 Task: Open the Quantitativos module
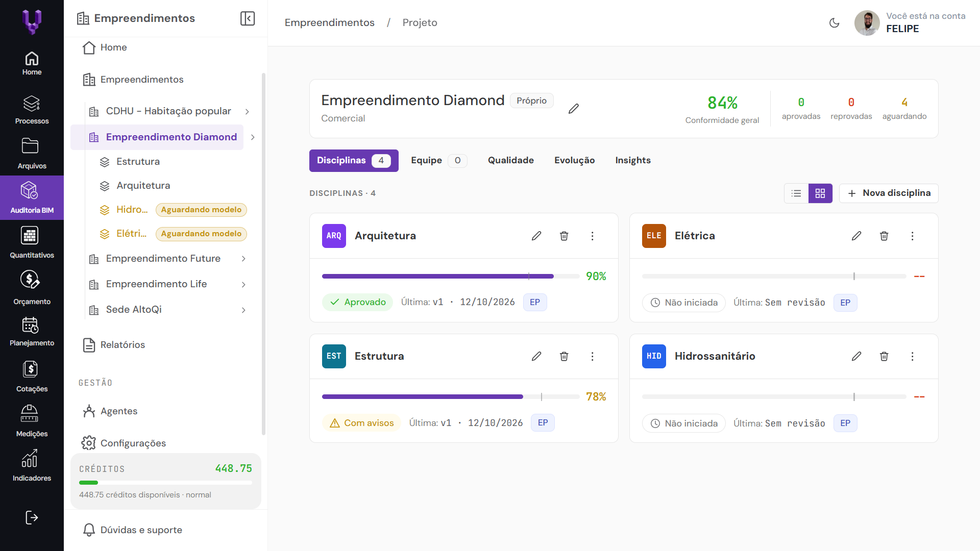click(x=32, y=242)
